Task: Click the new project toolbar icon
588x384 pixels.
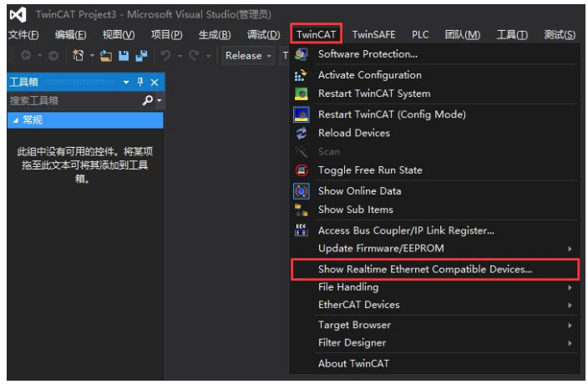Action: 78,55
